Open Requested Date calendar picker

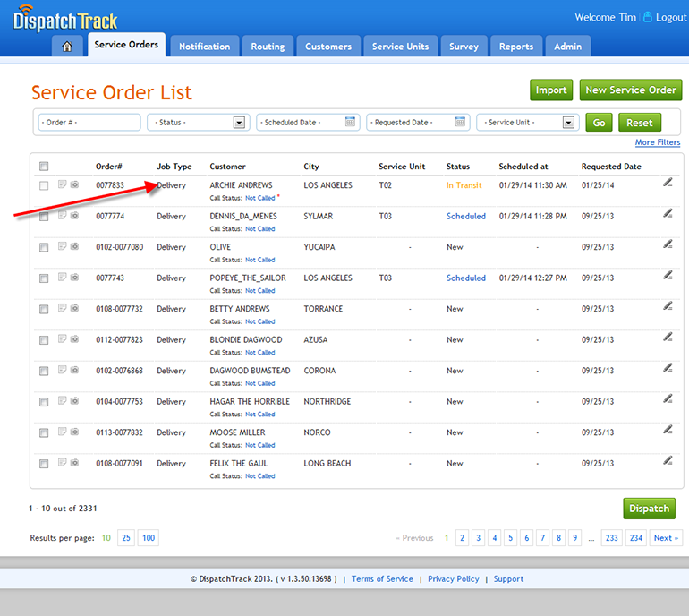coord(461,123)
